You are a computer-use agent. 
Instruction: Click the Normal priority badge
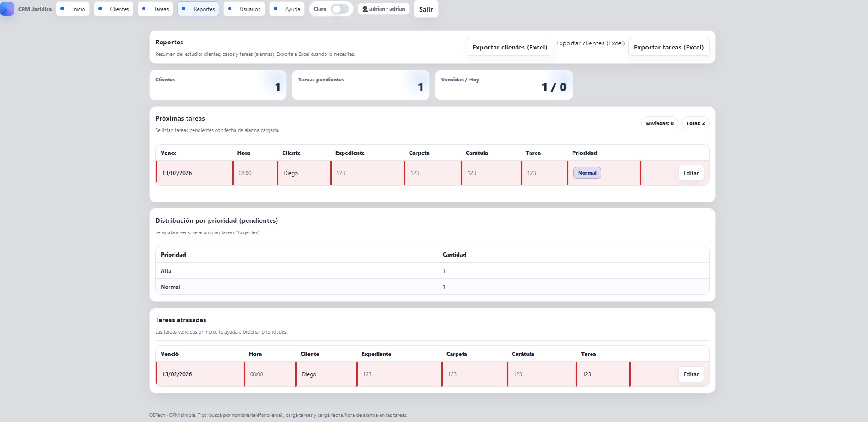587,173
